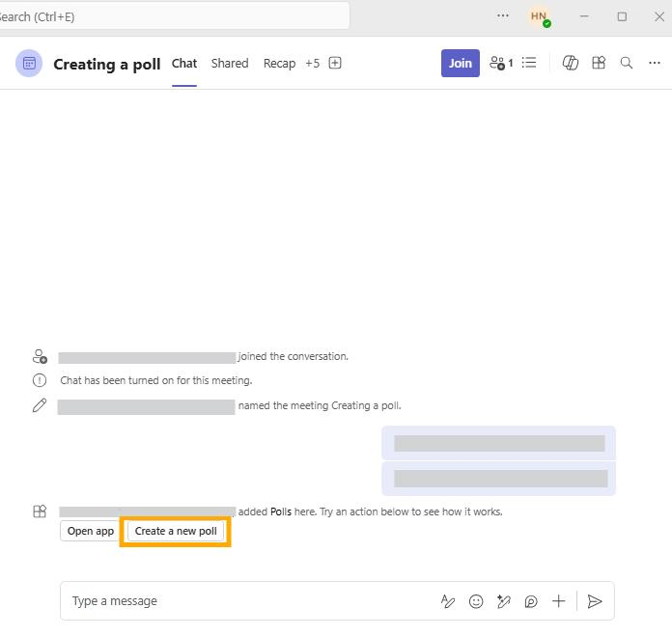Click the Copilot rewrite pen icon
This screenshot has width=672, height=636.
click(x=503, y=601)
